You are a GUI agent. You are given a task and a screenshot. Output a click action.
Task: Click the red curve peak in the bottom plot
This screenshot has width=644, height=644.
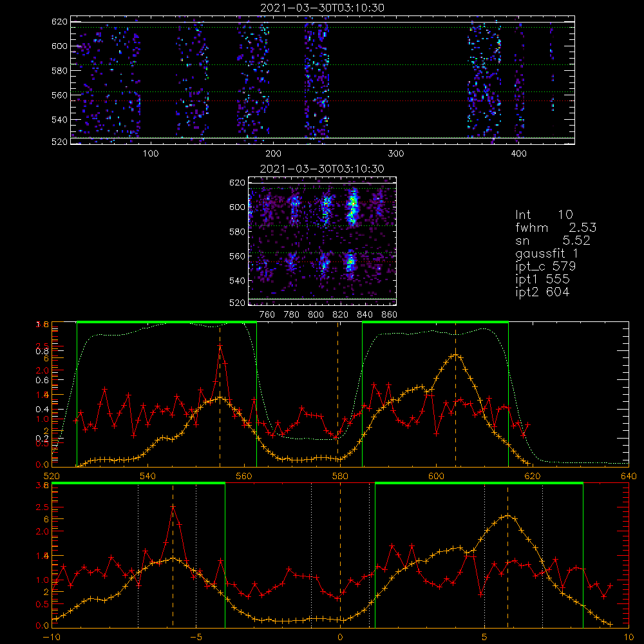[x=173, y=507]
